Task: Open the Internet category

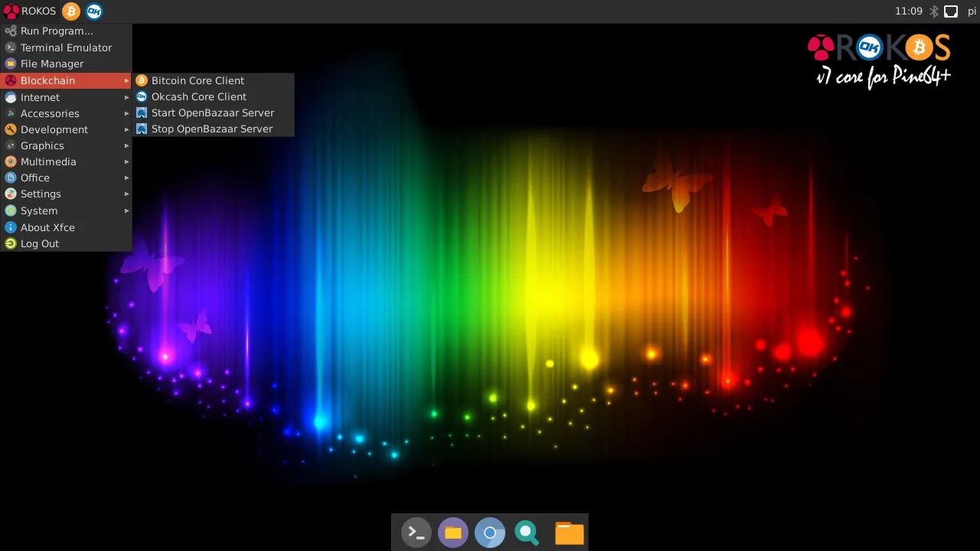Action: pyautogui.click(x=66, y=97)
